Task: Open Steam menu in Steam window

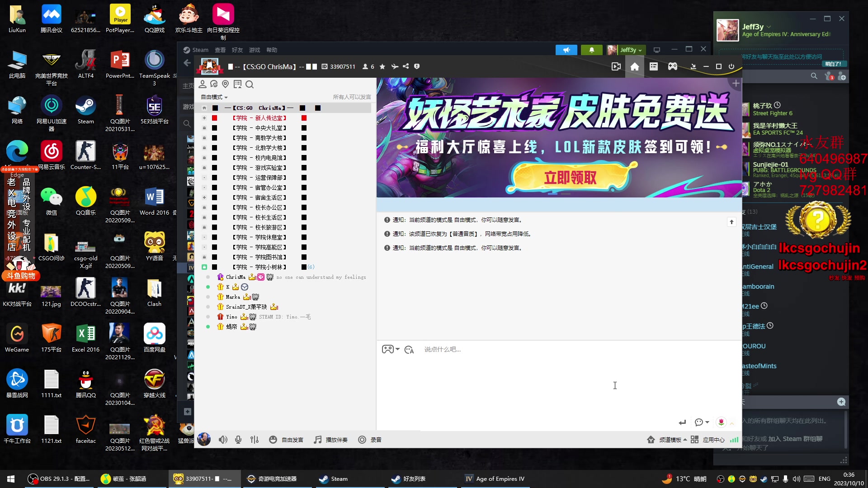Action: click(x=196, y=50)
